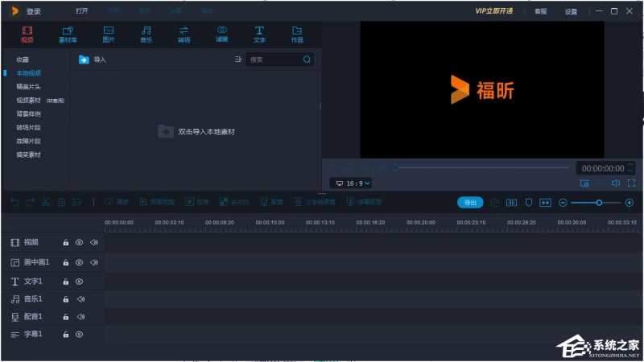
Task: Hide the 画中画1 track
Action: [79, 262]
